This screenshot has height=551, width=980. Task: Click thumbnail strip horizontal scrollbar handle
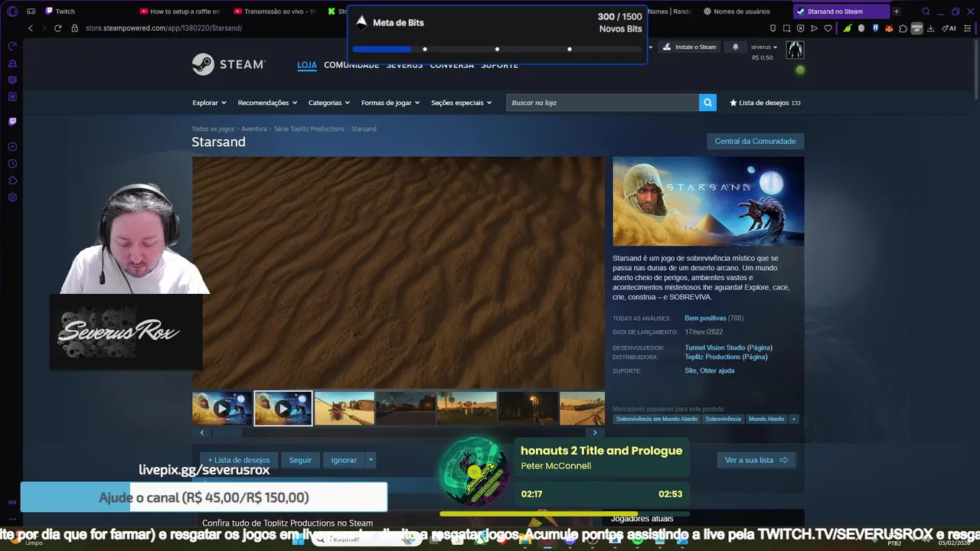(x=227, y=432)
